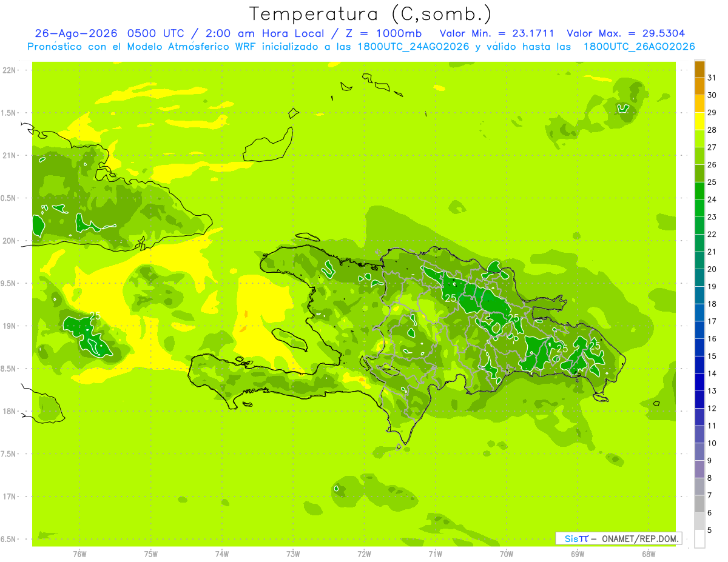The image size is (728, 562).
Task: Click the '68W' longitude axis label
Action: (x=649, y=554)
